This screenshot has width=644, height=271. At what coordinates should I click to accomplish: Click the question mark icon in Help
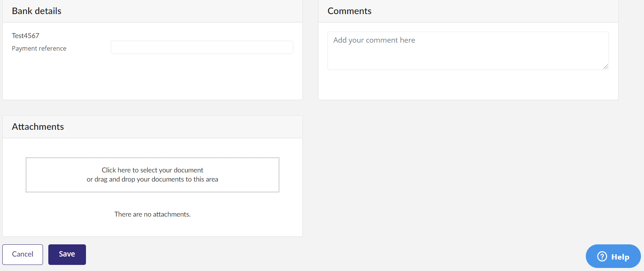(x=602, y=257)
